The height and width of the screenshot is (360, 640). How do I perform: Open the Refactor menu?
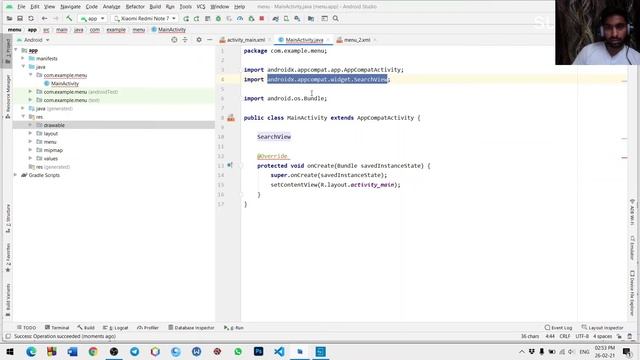click(x=135, y=7)
